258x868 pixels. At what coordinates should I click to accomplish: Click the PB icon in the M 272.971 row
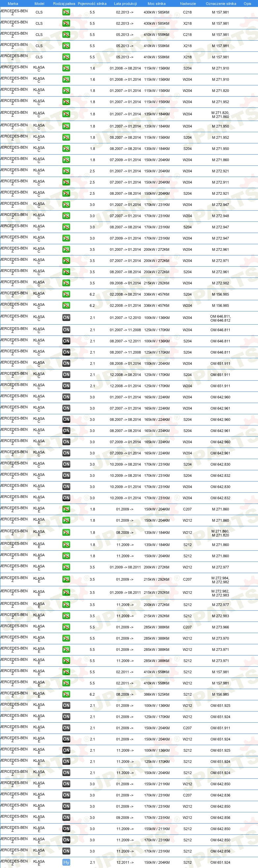(66, 261)
